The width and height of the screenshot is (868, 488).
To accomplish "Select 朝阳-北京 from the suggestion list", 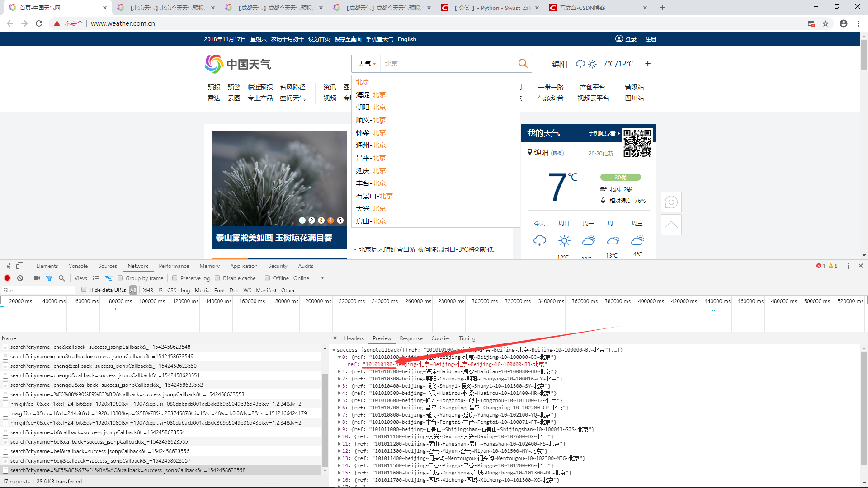I will point(370,107).
